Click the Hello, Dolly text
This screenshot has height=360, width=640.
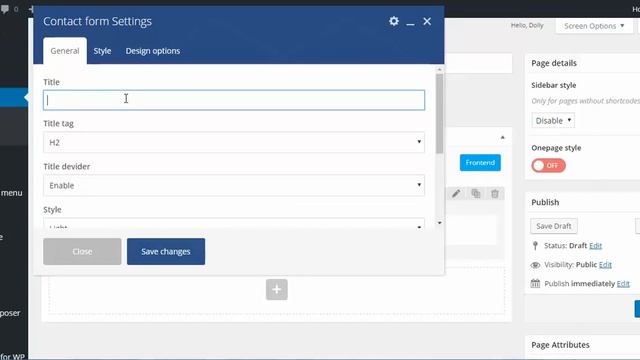[527, 25]
